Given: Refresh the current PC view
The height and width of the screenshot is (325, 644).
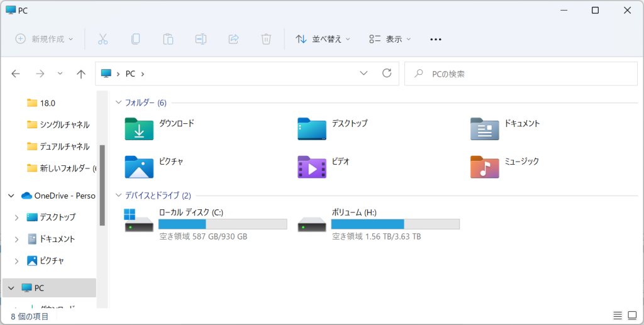Looking at the screenshot, I should pos(387,74).
